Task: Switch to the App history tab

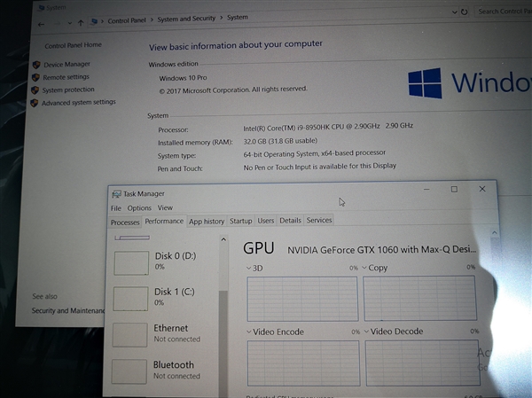Action: [207, 221]
